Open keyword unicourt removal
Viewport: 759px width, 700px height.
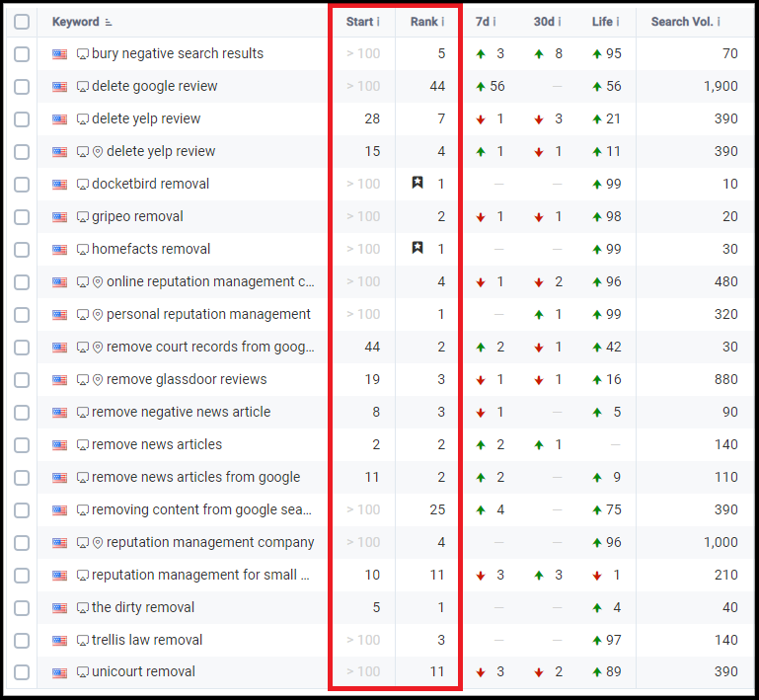pyautogui.click(x=143, y=672)
